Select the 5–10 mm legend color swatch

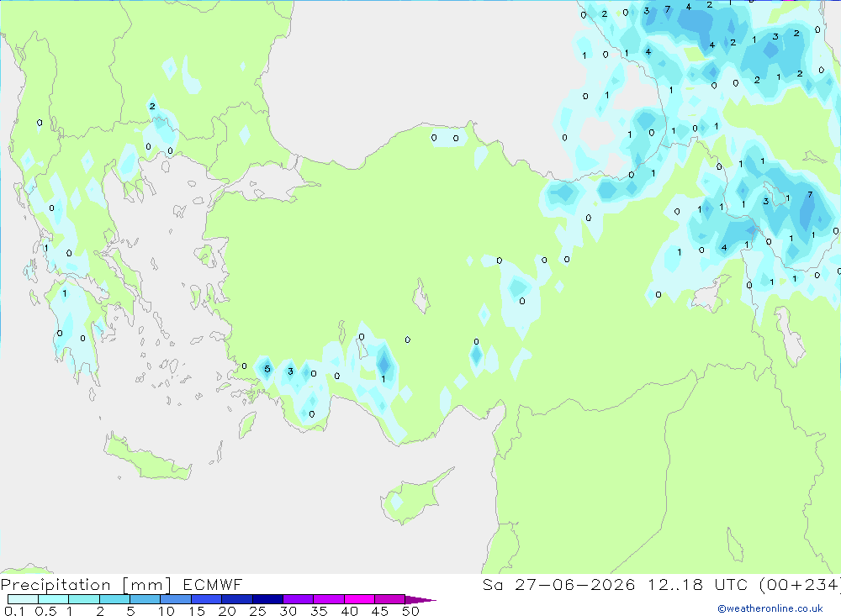point(145,599)
